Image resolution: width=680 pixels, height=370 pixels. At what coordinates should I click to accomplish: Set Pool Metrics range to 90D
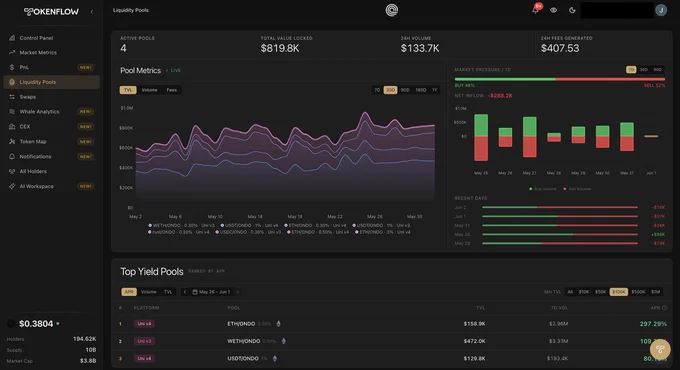405,90
